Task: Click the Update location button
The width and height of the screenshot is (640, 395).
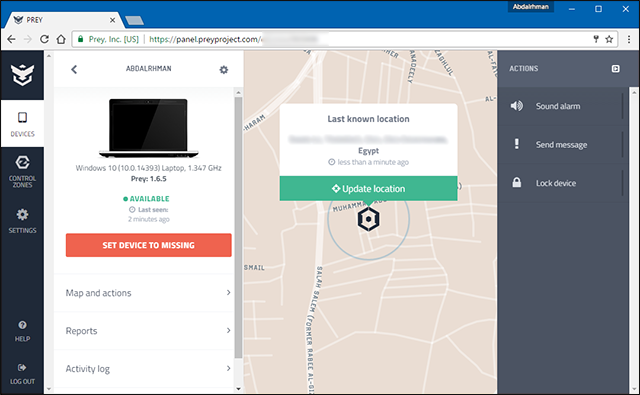Action: click(368, 189)
